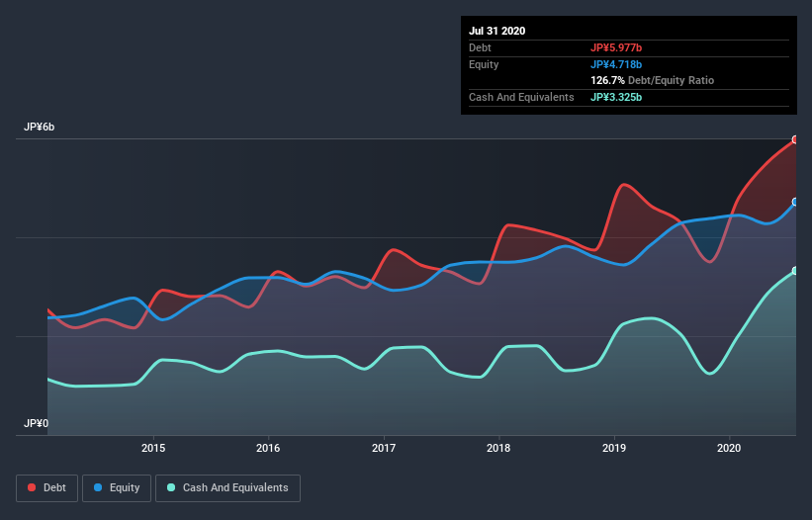The width and height of the screenshot is (812, 520).
Task: Click the JP¥6b y-axis label
Action: pyautogui.click(x=39, y=128)
